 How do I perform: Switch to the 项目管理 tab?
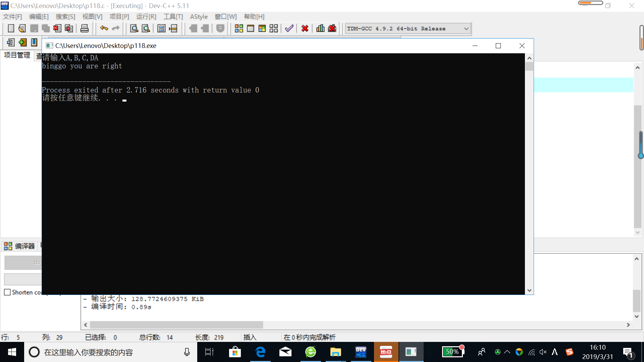(17, 55)
